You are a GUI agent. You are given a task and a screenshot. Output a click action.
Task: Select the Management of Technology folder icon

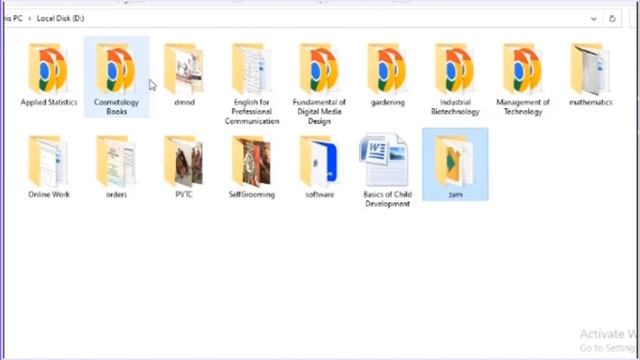pos(523,69)
